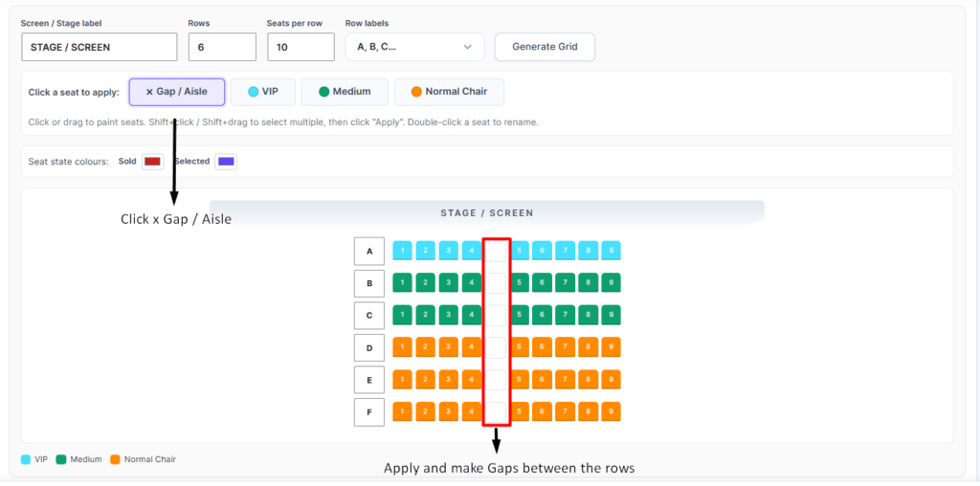Image resolution: width=980 pixels, height=486 pixels.
Task: Click green seat 9 in row B
Action: (611, 283)
